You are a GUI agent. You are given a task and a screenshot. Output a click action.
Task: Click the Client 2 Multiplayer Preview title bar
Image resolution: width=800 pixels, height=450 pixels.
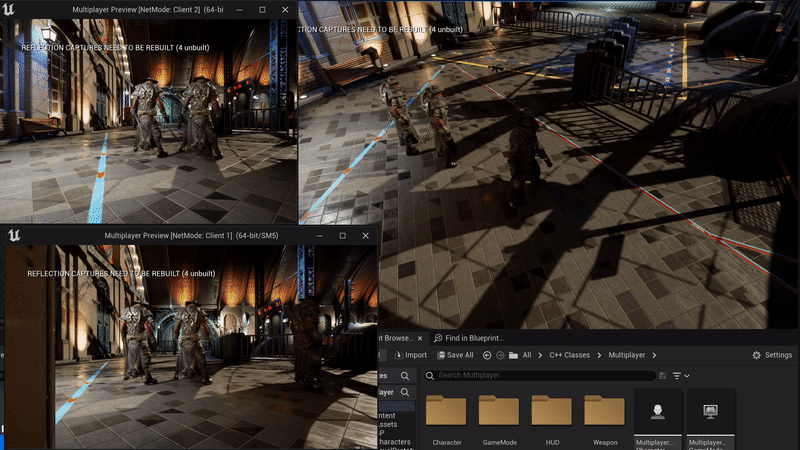pos(148,10)
